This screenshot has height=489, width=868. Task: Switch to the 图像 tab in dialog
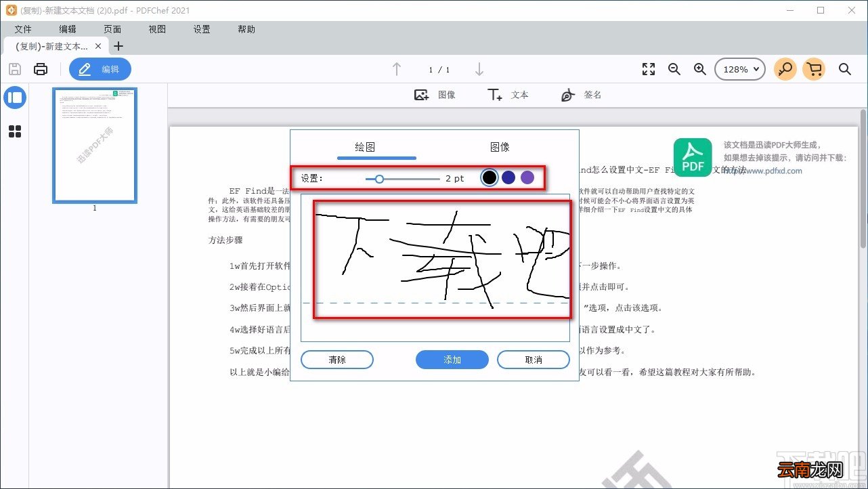point(500,147)
